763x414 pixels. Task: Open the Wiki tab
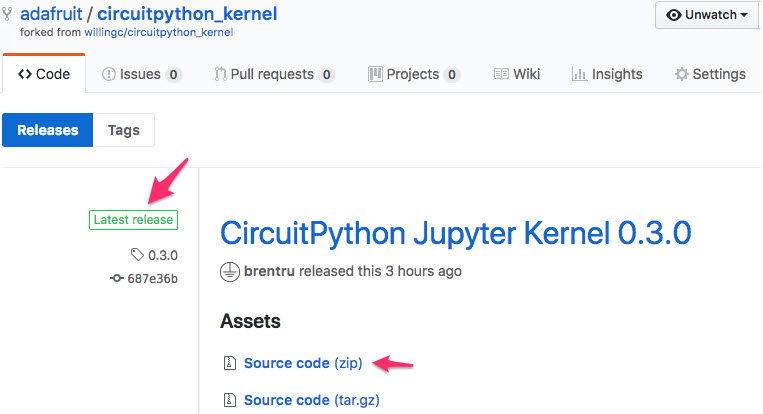pyautogui.click(x=517, y=74)
